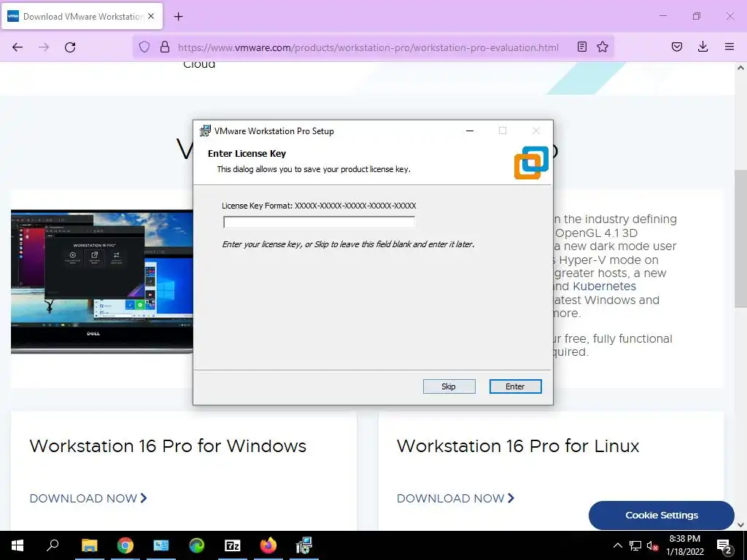Reload the VMware page

[70, 47]
